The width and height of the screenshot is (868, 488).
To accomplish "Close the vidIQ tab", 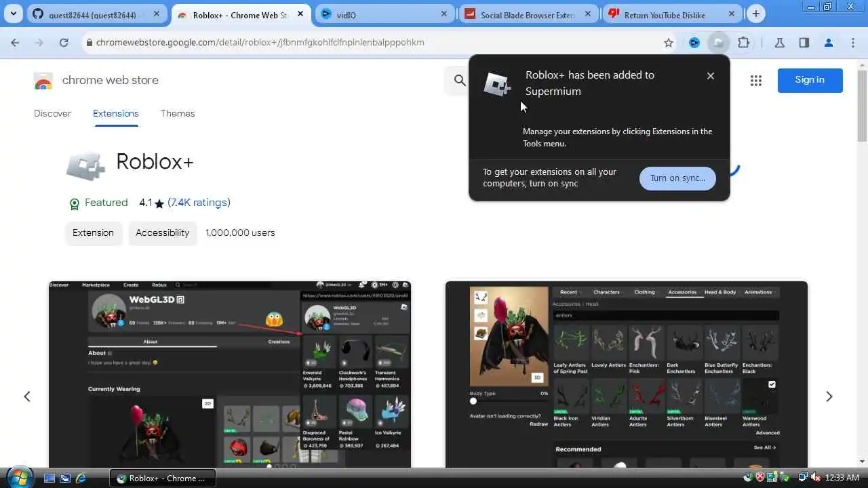I will (x=444, y=14).
